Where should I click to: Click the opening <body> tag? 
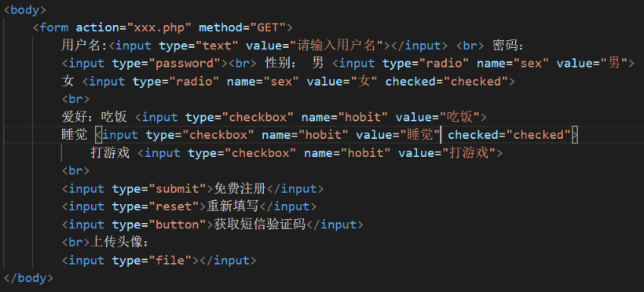click(x=24, y=9)
